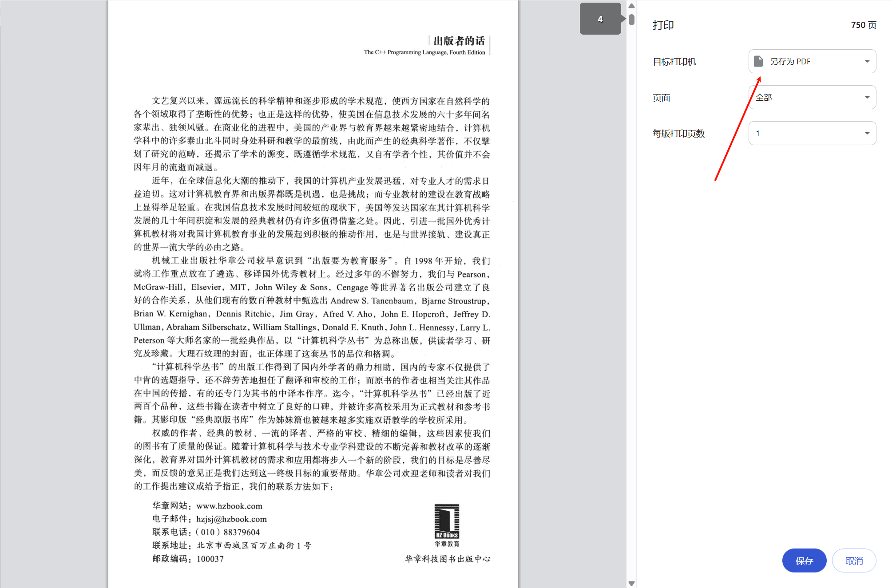This screenshot has height=588, width=892.
Task: Click the dropdown arrow next to 全部
Action: pyautogui.click(x=866, y=97)
